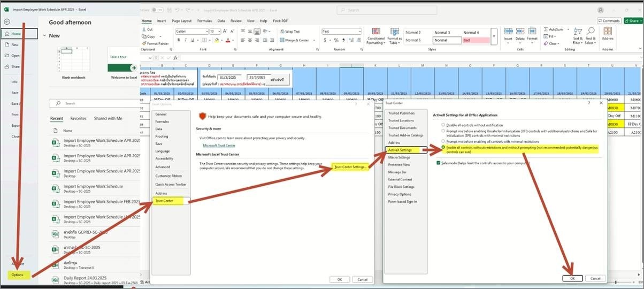Viewport: 644px width, 289px height.
Task: Click Cancel in the Trust Center dialog
Action: coord(595,278)
